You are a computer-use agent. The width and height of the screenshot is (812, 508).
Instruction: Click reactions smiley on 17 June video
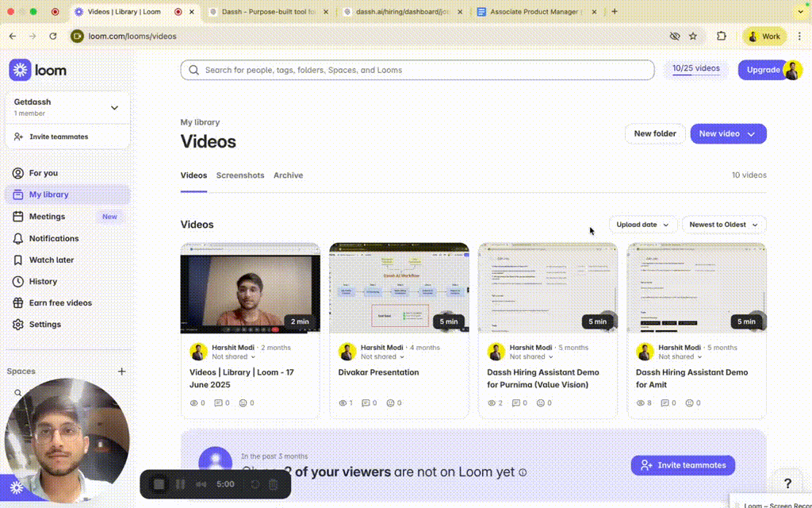243,402
